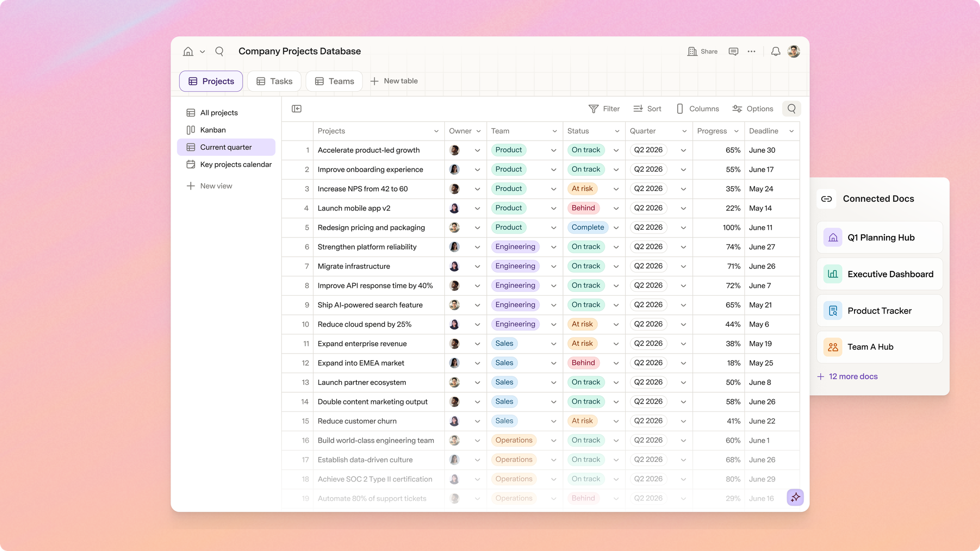Click the home icon in header
Screen dimensions: 980x551
(188, 51)
